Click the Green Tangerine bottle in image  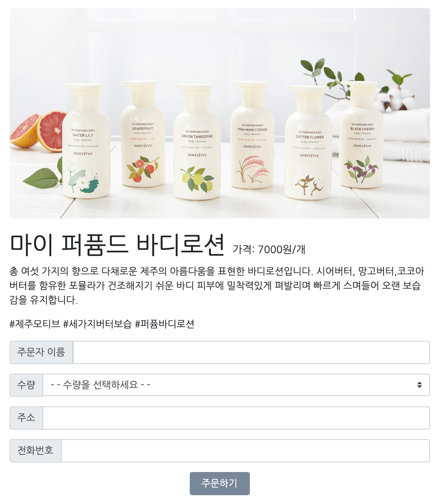pos(197,142)
